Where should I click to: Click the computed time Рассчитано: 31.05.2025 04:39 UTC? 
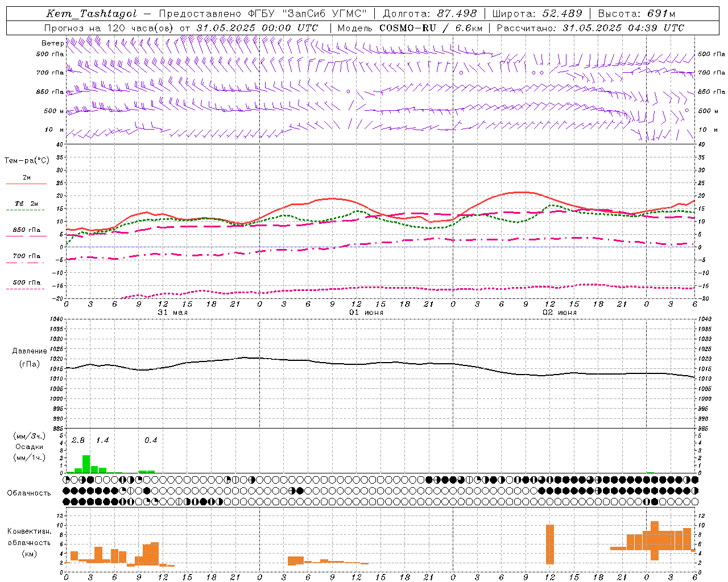click(590, 28)
